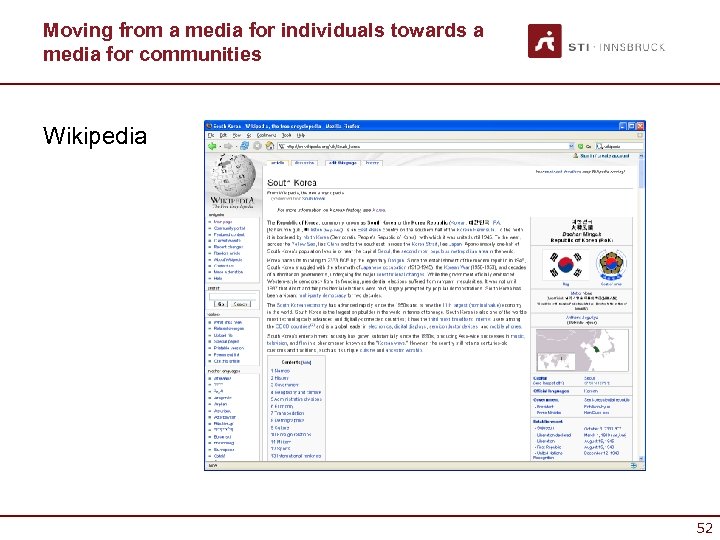720x540 pixels.
Task: Open the Edit menu in Firefox
Action: point(223,135)
